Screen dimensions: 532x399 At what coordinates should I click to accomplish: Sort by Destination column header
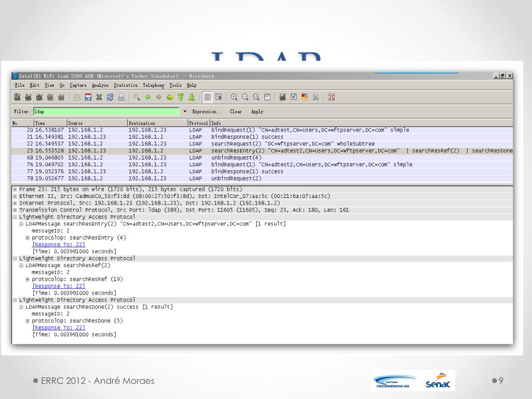(157, 123)
